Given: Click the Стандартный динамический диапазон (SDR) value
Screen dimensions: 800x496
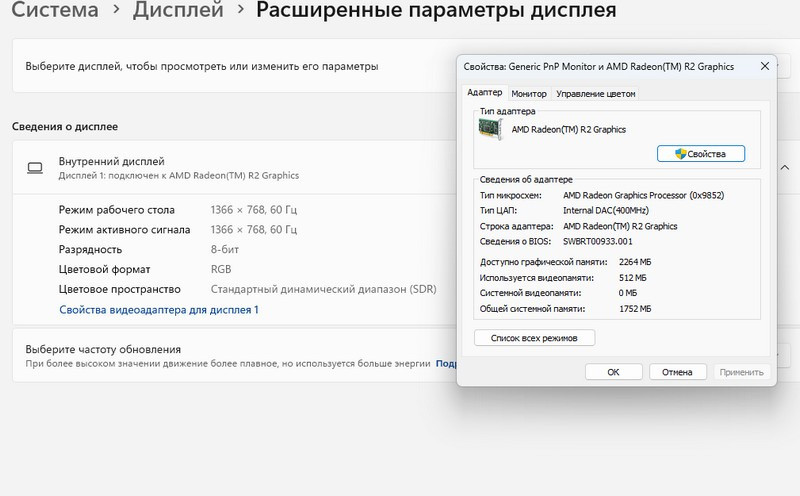Looking at the screenshot, I should click(323, 289).
